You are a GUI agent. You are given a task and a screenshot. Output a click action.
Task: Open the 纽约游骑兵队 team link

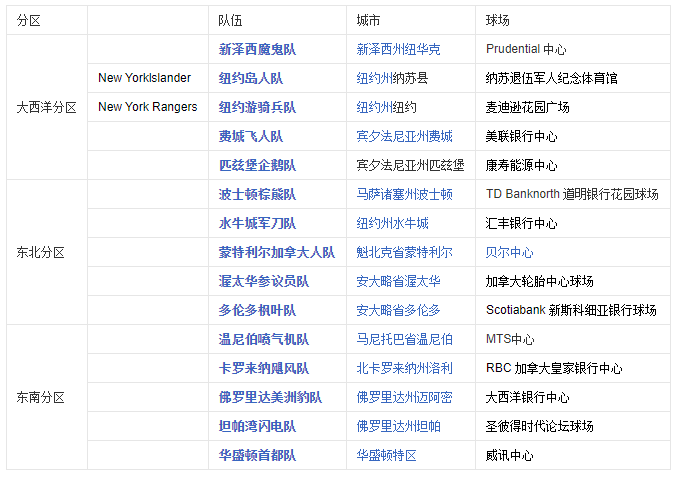257,107
